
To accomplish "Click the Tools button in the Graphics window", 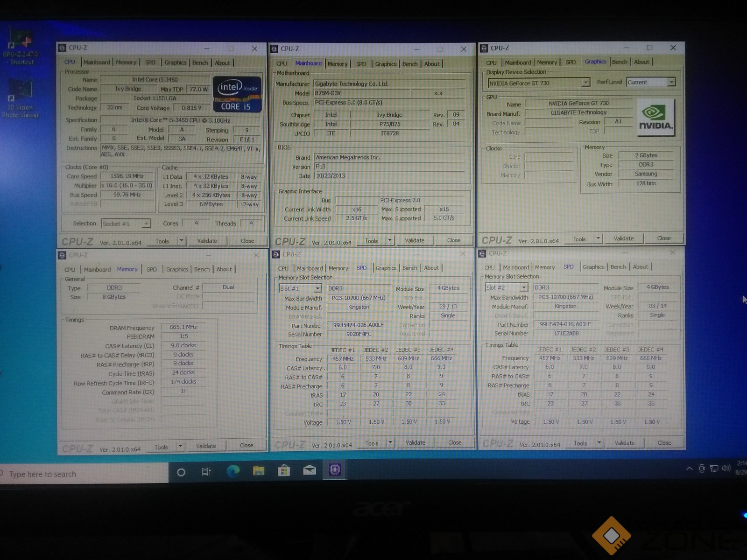I will [579, 239].
